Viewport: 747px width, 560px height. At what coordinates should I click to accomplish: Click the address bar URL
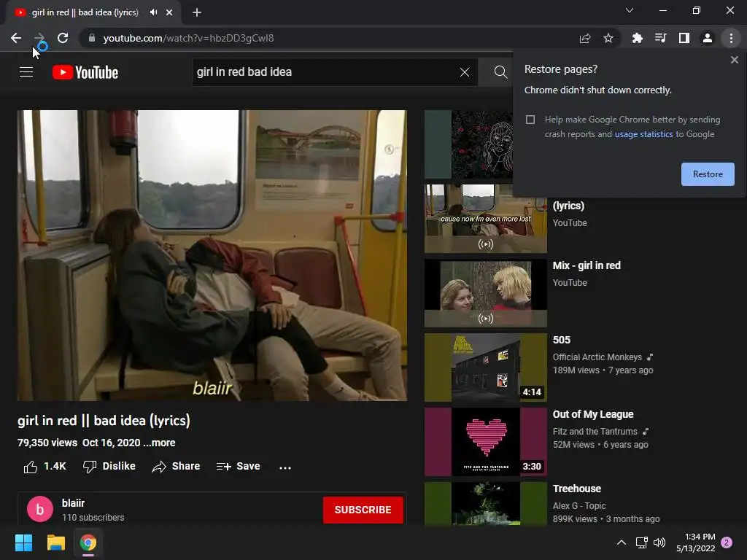click(188, 38)
